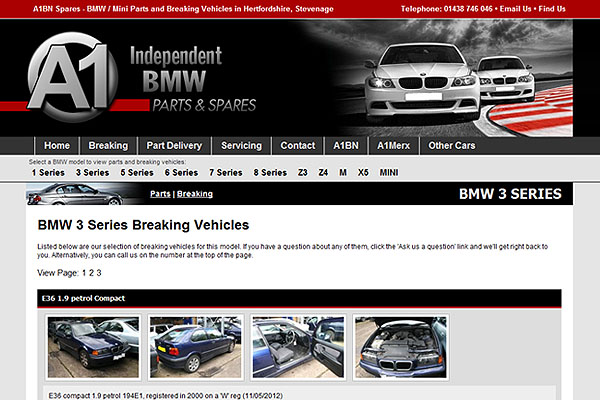Select the M model link
Viewport: 600px width, 400px height.
pos(343,173)
